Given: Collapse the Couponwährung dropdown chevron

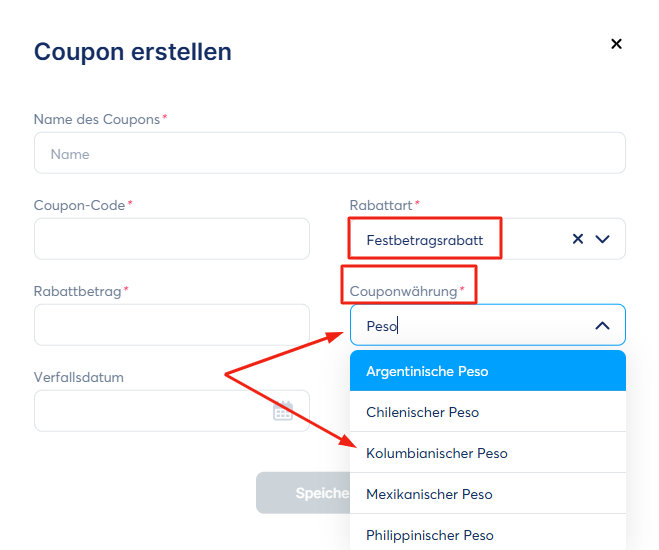Looking at the screenshot, I should click(x=602, y=326).
